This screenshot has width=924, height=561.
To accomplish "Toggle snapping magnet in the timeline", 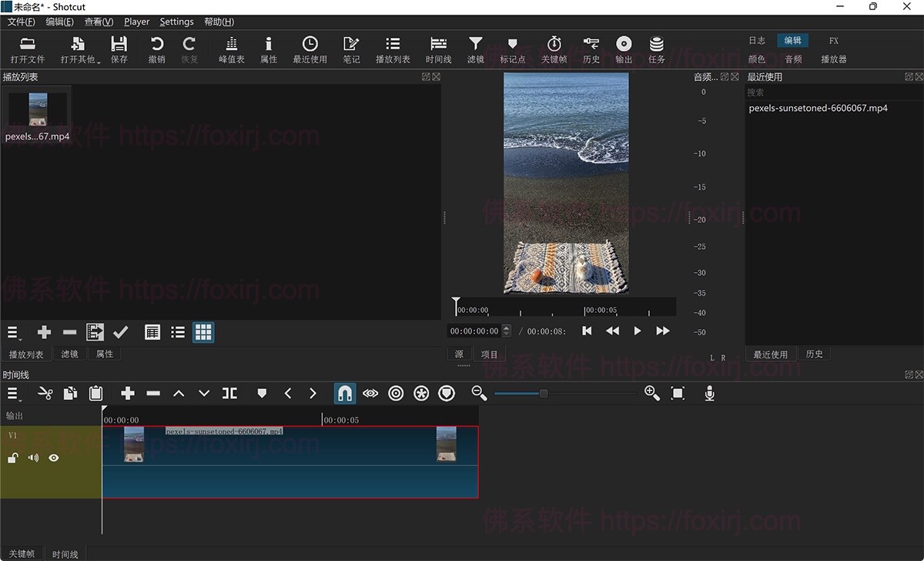I will coord(344,393).
